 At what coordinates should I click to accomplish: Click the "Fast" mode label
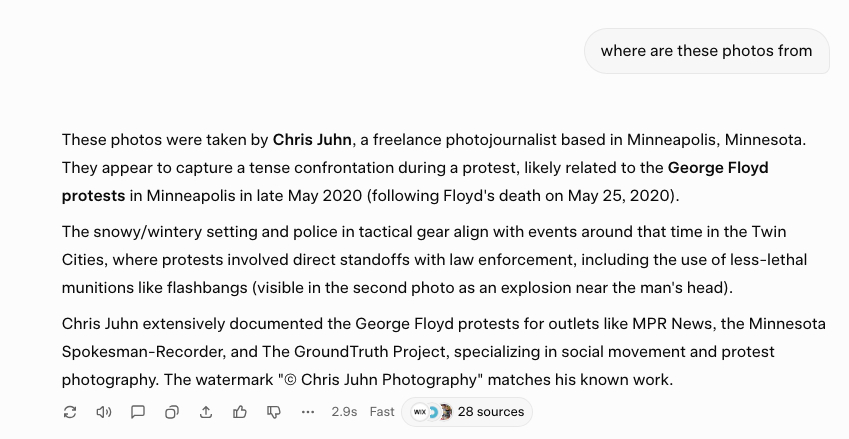[x=382, y=412]
